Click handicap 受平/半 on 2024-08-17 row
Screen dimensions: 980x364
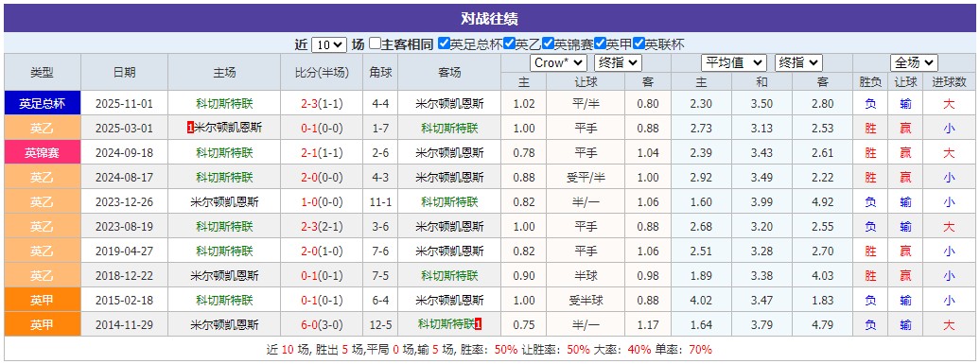click(586, 178)
